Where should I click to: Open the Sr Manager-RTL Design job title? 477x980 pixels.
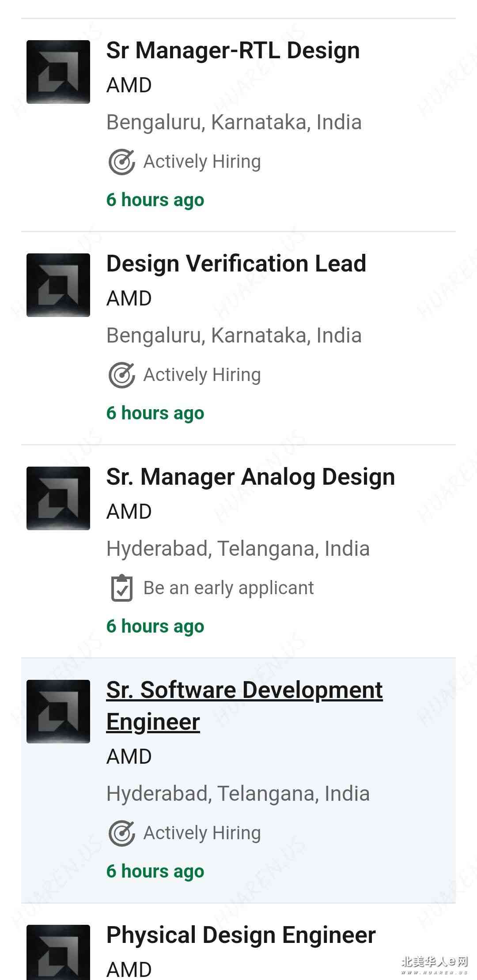coord(233,50)
